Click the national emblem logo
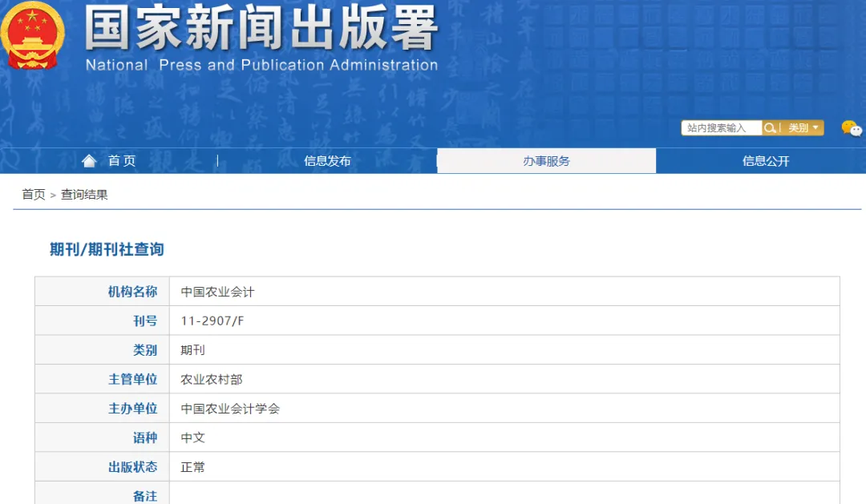Image resolution: width=866 pixels, height=504 pixels. 33,36
